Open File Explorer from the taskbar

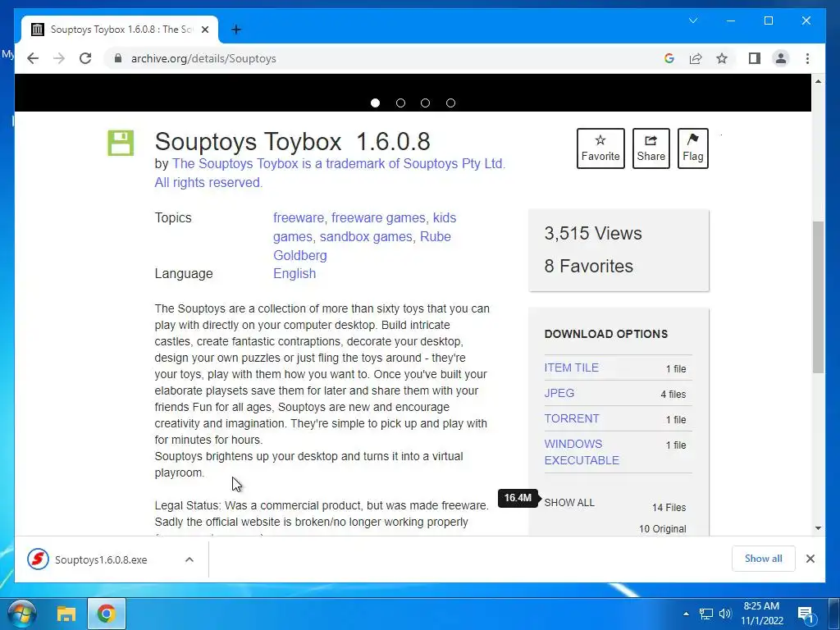click(x=66, y=614)
